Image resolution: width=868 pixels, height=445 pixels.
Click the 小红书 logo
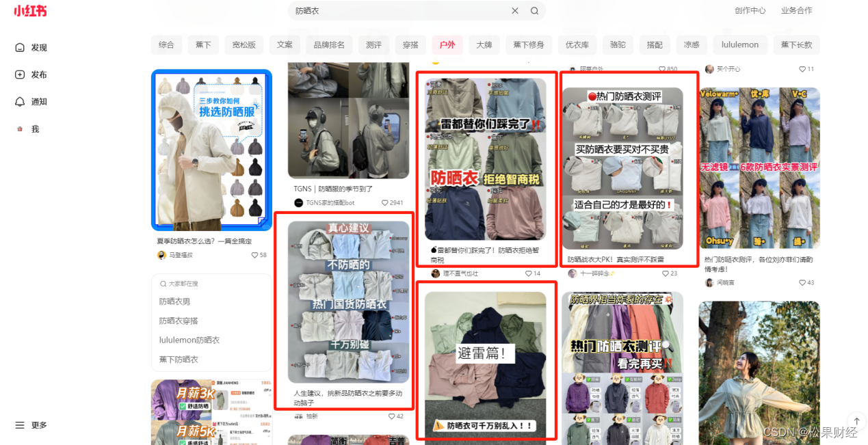click(30, 11)
